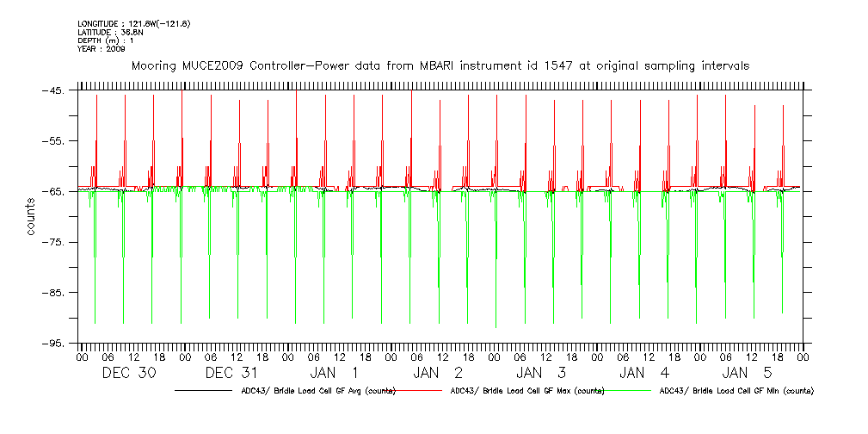This screenshot has height=434, width=868.
Task: Click the JAN 3 date label
Action: (541, 373)
